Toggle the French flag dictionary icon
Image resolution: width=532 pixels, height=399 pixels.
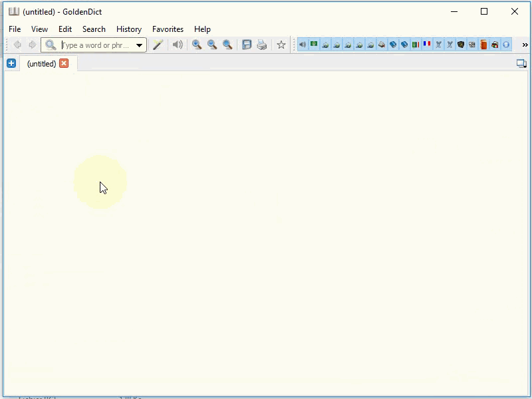(x=427, y=45)
